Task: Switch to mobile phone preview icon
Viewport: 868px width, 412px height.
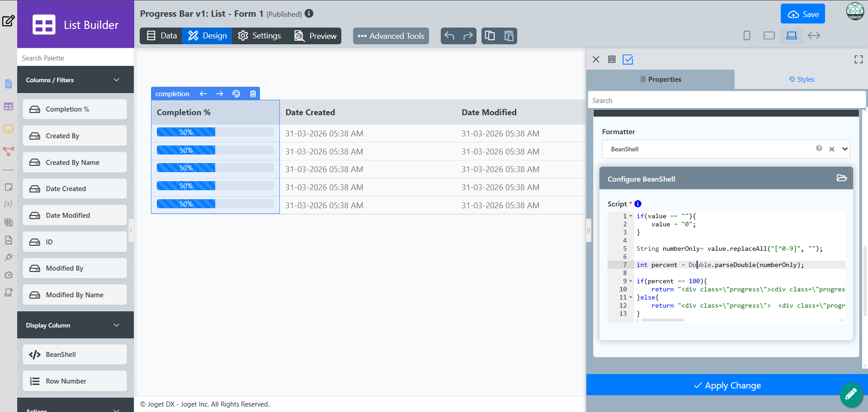Action: point(747,35)
